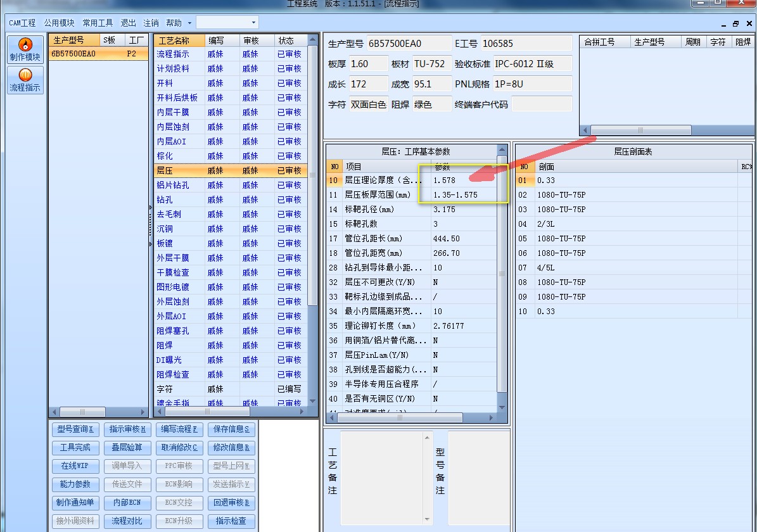
Task: Select parameter row 层压板厚范围(mm)
Action: 412,195
